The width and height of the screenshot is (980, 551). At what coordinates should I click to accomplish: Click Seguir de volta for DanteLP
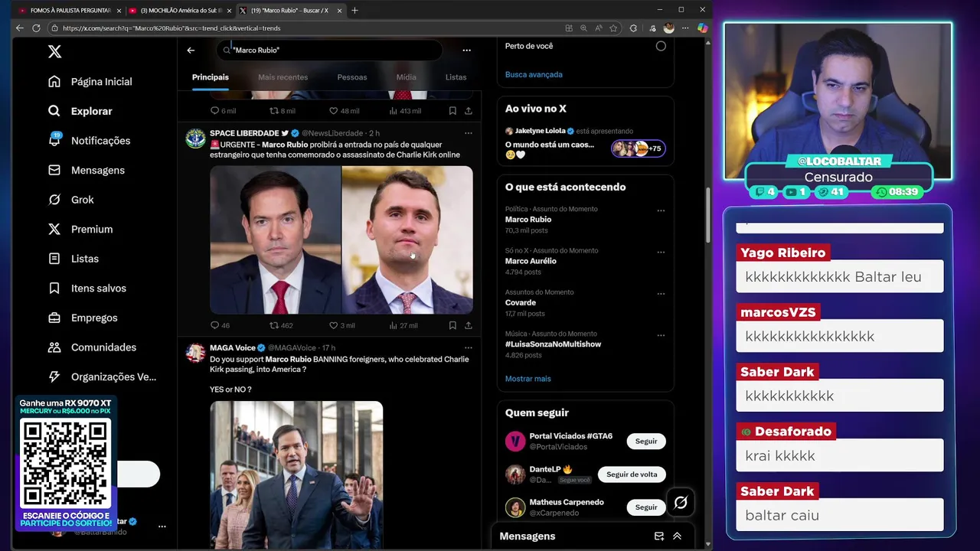coord(632,474)
